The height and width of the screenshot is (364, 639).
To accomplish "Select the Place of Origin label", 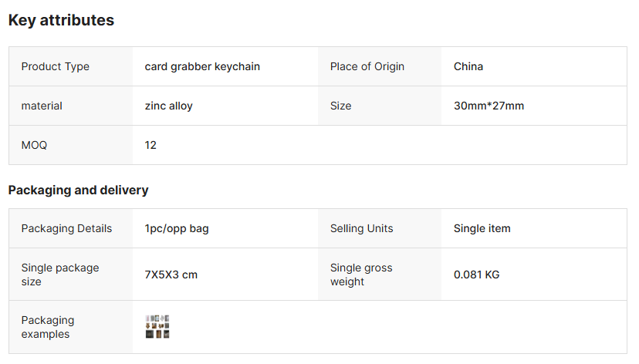I will (x=367, y=66).
